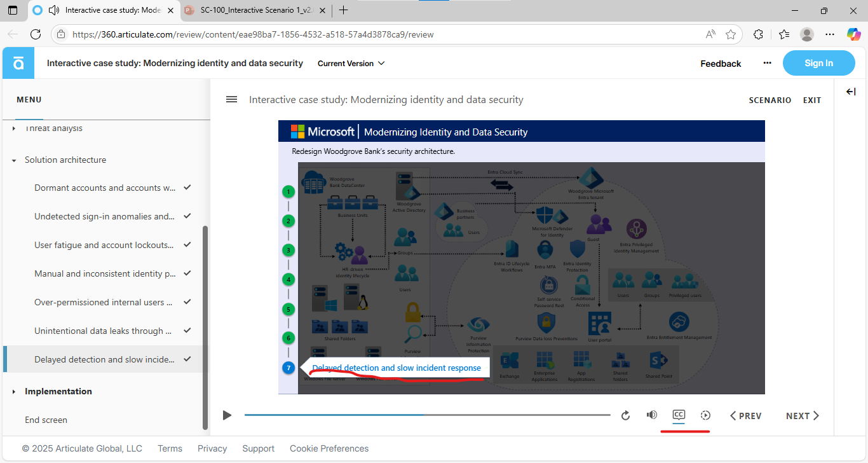This screenshot has width=868, height=463.
Task: Open playback speed settings icon
Action: 705,415
